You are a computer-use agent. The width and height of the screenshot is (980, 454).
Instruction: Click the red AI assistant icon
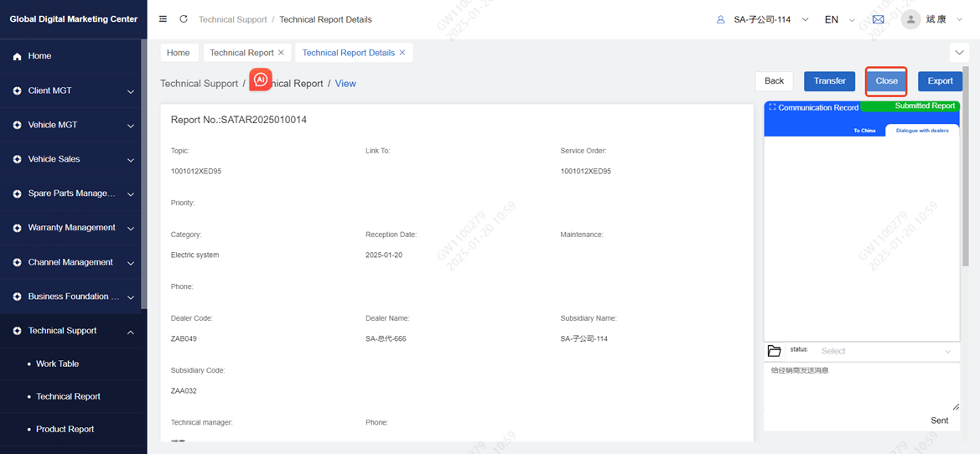pos(261,80)
